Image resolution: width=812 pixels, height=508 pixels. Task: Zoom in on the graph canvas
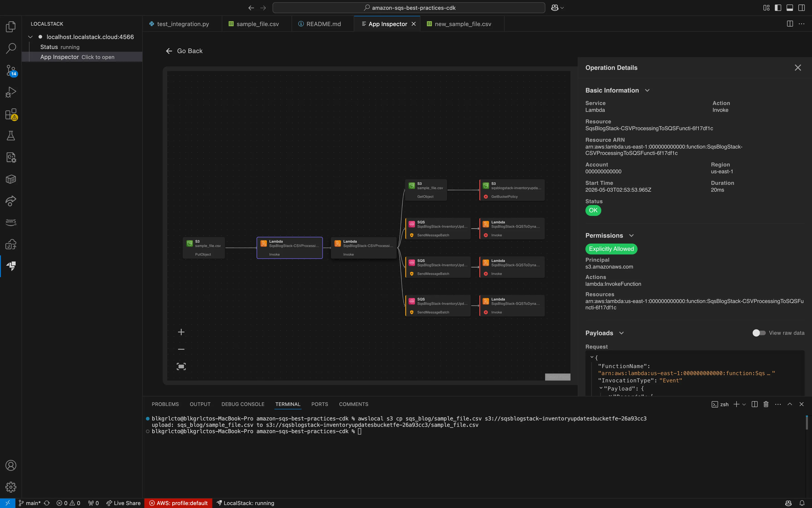tap(181, 332)
